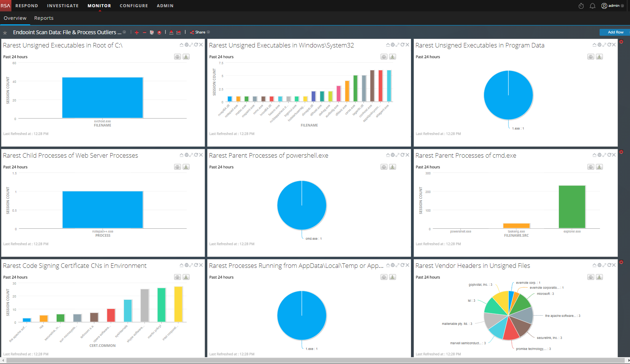
Task: Click the green explorer.exe bar in cmd.exe chart
Action: pos(572,207)
